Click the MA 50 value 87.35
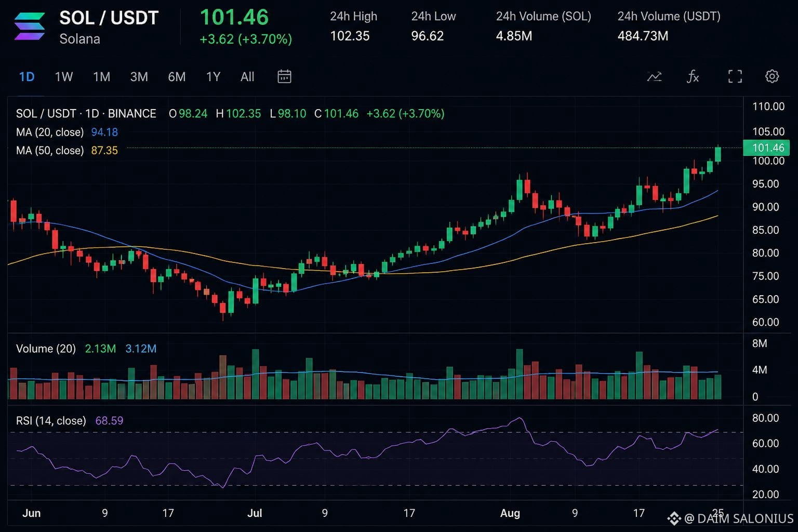798x532 pixels. click(x=104, y=151)
